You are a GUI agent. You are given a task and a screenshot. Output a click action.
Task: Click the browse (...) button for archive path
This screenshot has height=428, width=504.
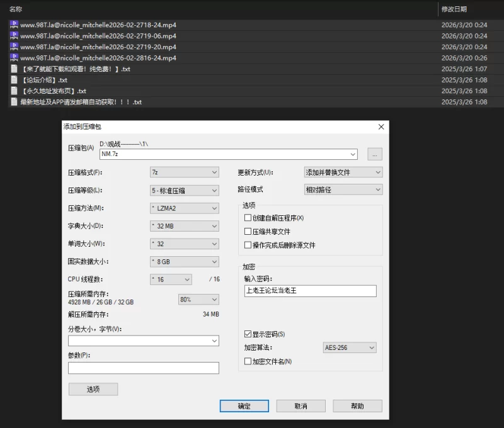click(375, 154)
